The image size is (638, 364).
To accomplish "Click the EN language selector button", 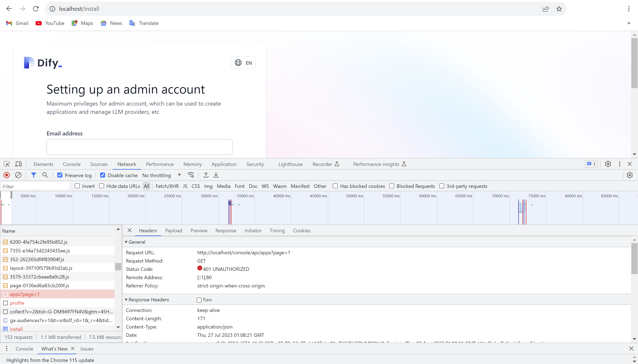I will 243,63.
